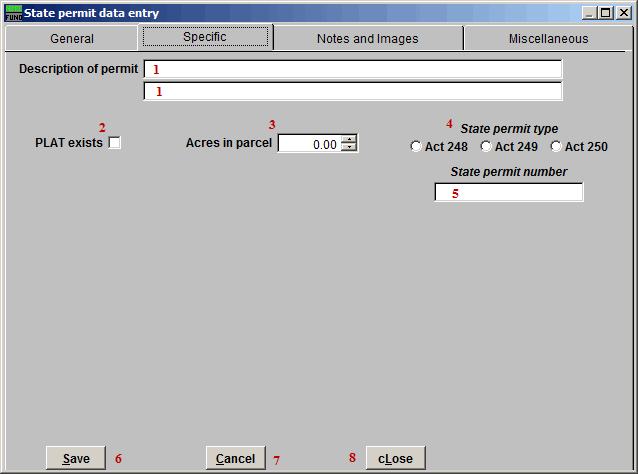This screenshot has height=474, width=638.
Task: Select the Specific tab
Action: coord(205,37)
